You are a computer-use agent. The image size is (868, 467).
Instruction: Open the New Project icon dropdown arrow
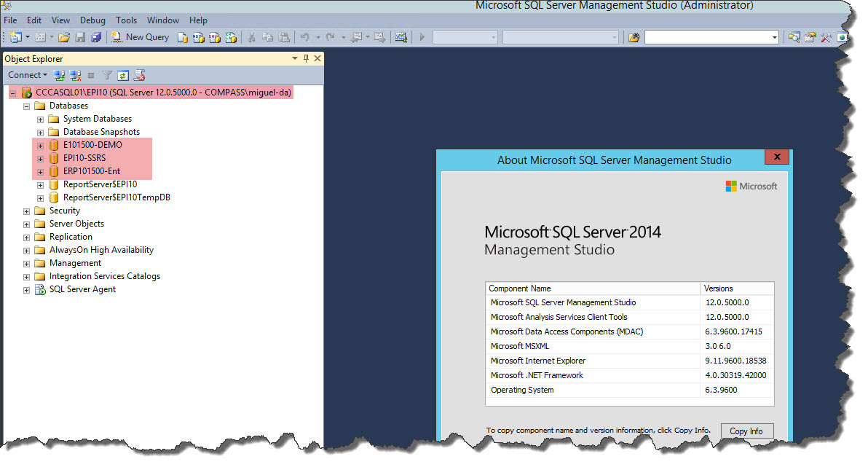(27, 37)
